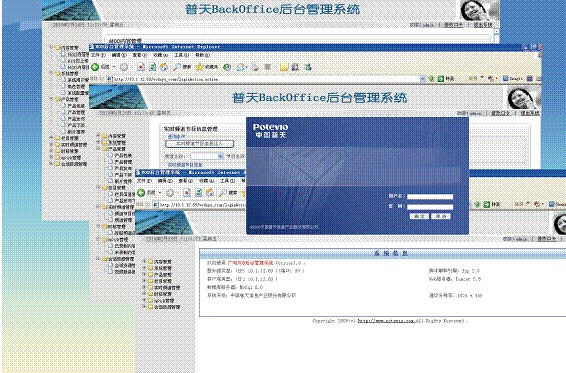Click Home icon in front Internet Explorer toolbar
The height and width of the screenshot is (373, 566).
coord(210,193)
